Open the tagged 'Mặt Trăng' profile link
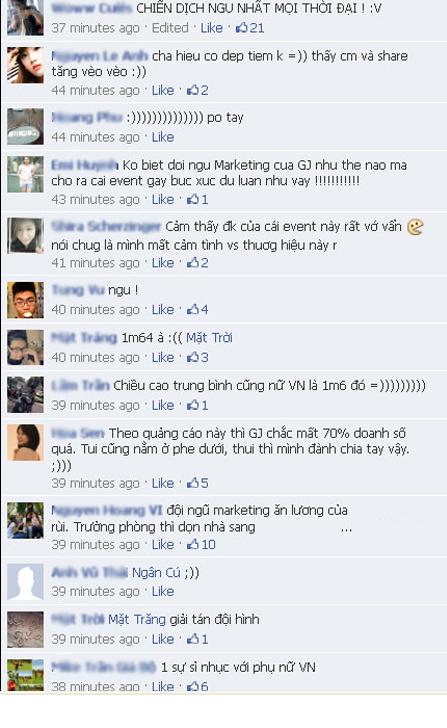Viewport: 447px width, 728px height. click(136, 619)
